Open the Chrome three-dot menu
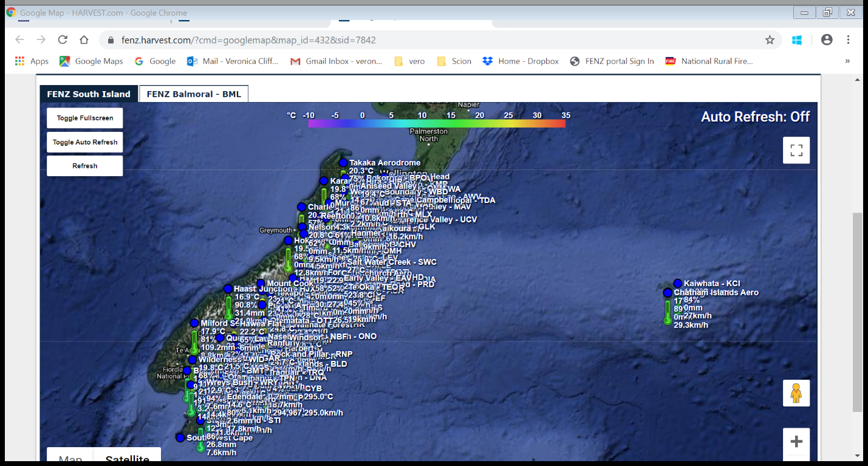This screenshot has height=466, width=868. 848,40
